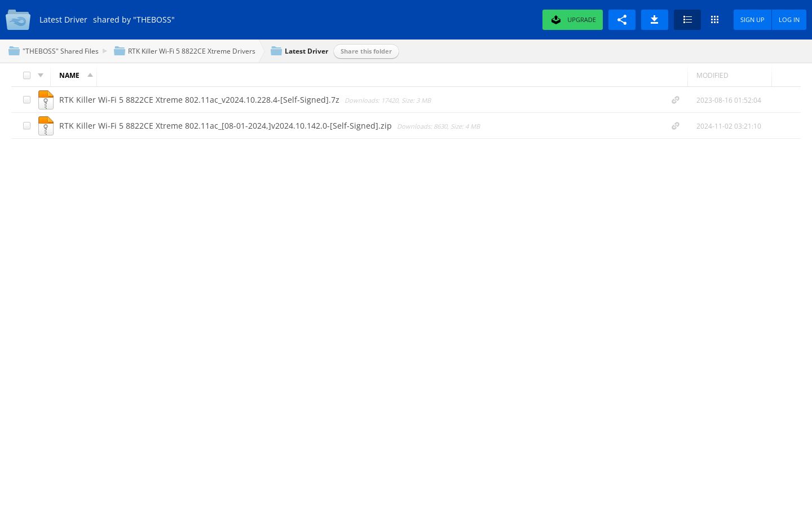
Task: Click the 2023-08-16 01:52:04 modified date
Action: pos(729,100)
